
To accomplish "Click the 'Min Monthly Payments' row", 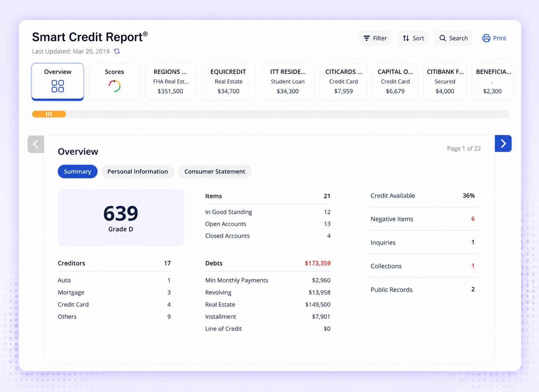I will [268, 280].
